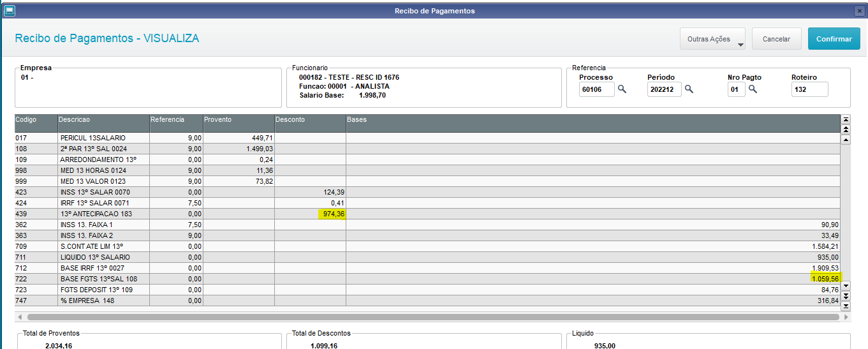
Task: Select row ARREDONDAMENTO 13º
Action: click(x=427, y=160)
